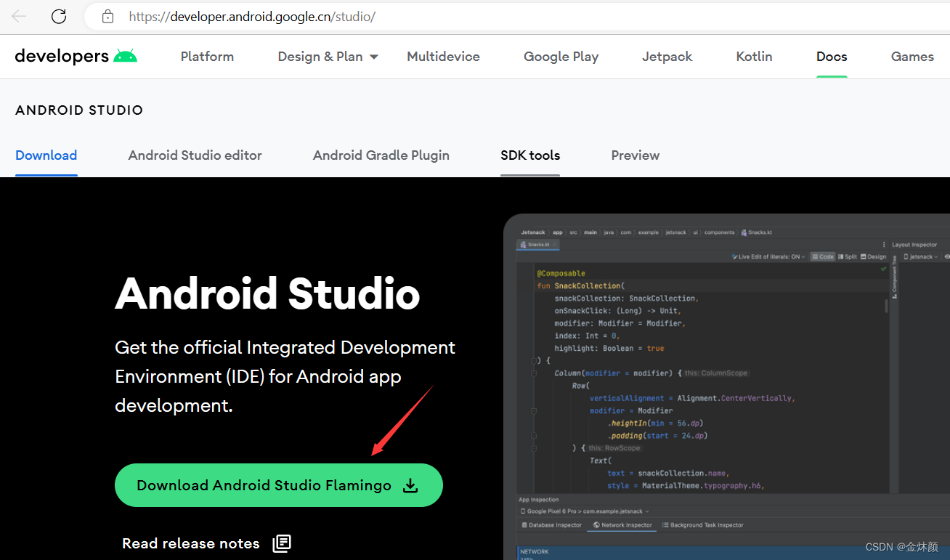The image size is (950, 560).
Task: Click the NETWORK timeline header
Action: click(535, 552)
